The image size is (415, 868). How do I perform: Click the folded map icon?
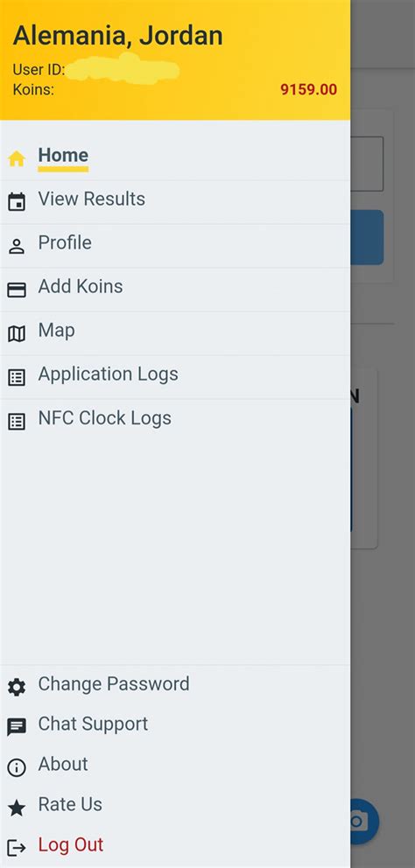(17, 333)
